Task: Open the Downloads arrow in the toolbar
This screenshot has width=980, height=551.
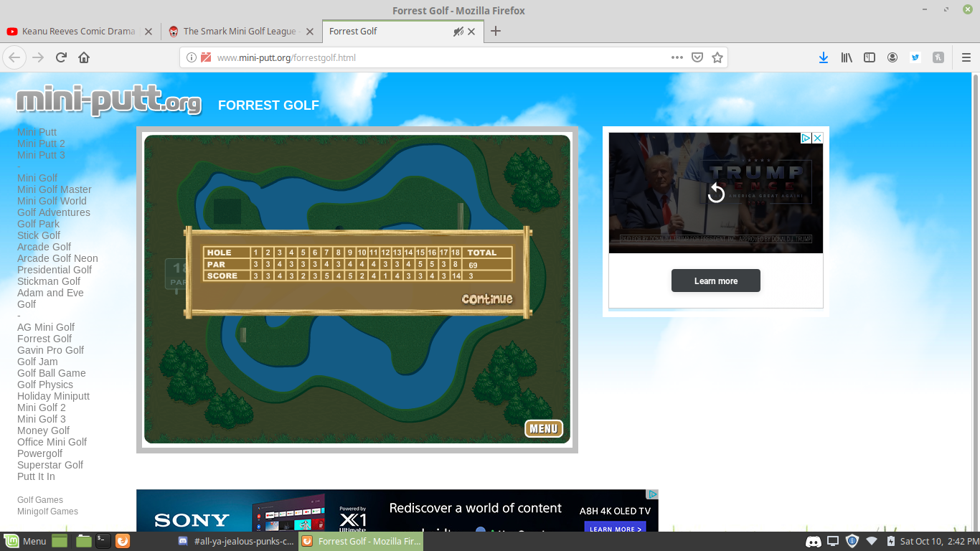Action: (x=824, y=57)
